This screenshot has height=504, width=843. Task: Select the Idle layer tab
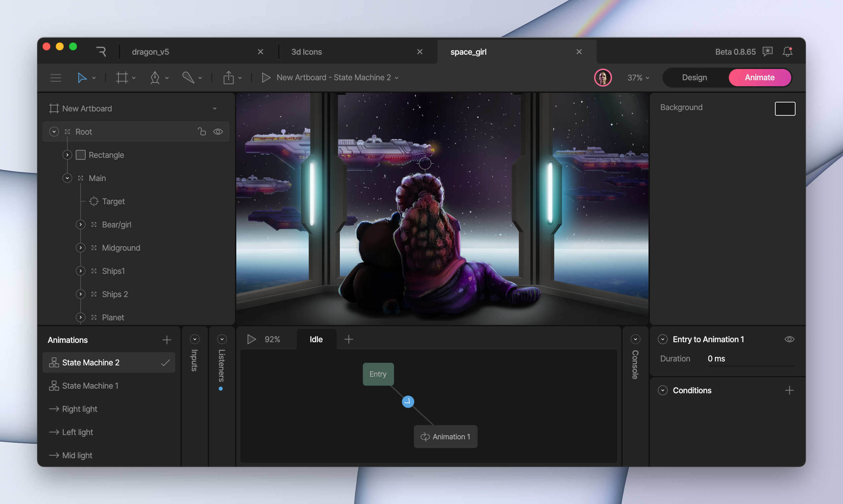tap(316, 339)
